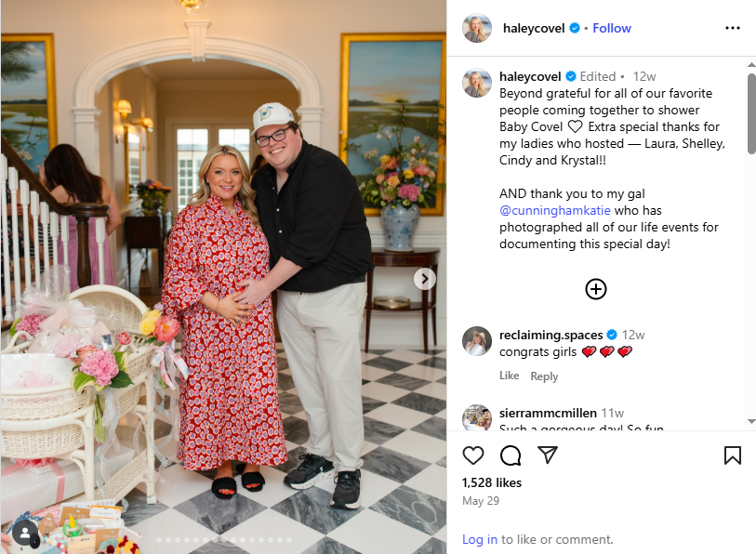This screenshot has width=756, height=554.
Task: Load more comments with the plus icon
Action: coord(596,289)
